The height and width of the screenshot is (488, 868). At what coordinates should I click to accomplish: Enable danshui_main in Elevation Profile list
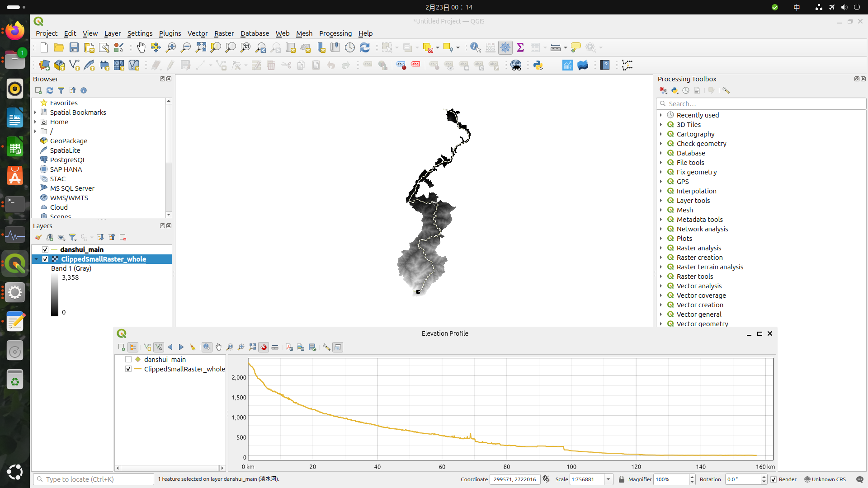[128, 360]
